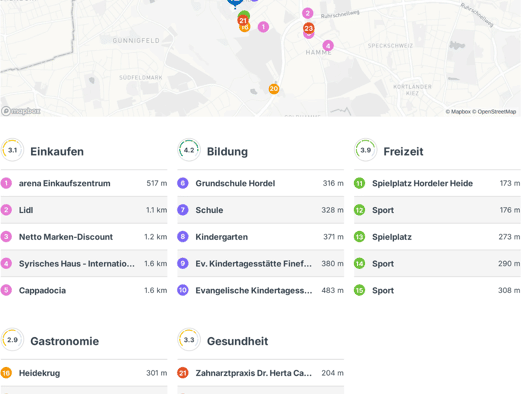Select the arena Einkaufszentrum entry
The image size is (525, 394).
point(84,183)
